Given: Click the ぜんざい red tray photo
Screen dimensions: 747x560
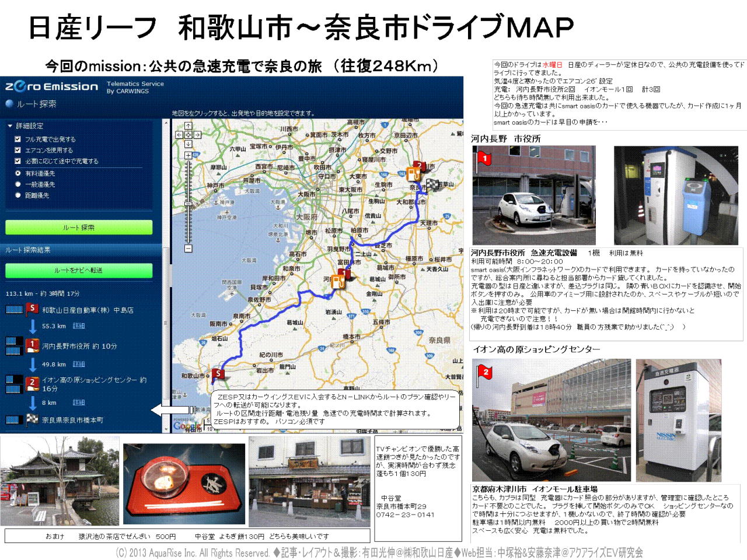Looking at the screenshot, I should (183, 484).
